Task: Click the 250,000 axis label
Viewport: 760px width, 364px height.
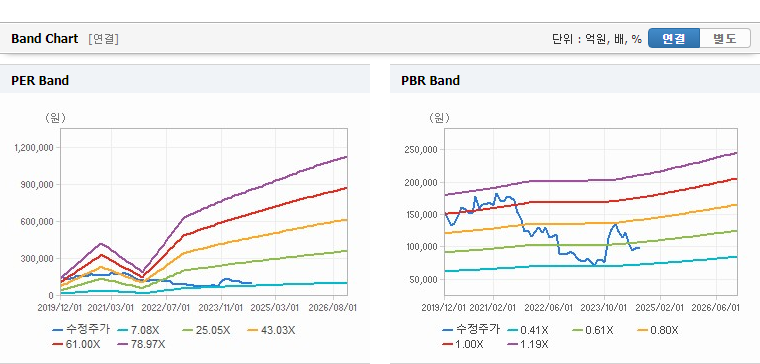Action: pyautogui.click(x=421, y=149)
